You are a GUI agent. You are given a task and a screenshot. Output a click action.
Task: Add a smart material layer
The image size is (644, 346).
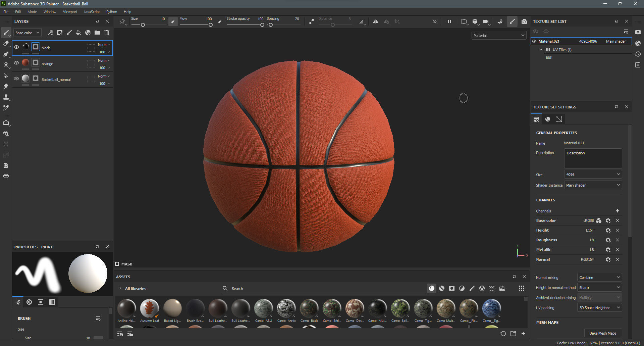coord(88,33)
